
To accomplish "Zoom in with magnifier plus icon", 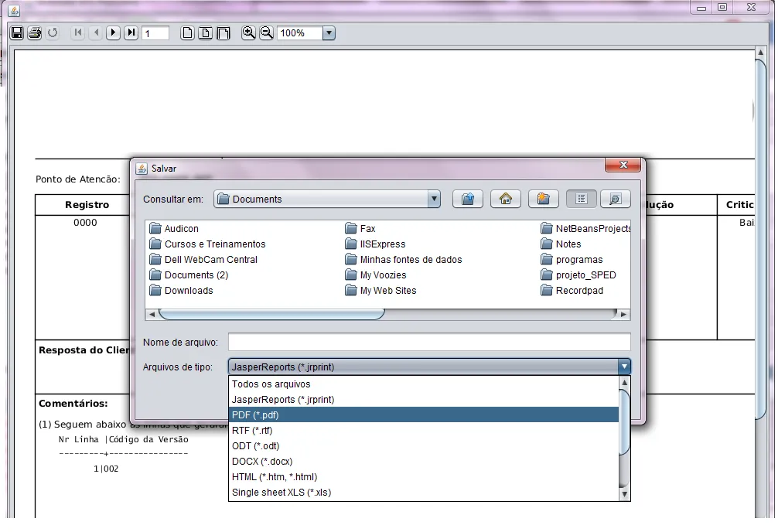I will click(x=248, y=32).
